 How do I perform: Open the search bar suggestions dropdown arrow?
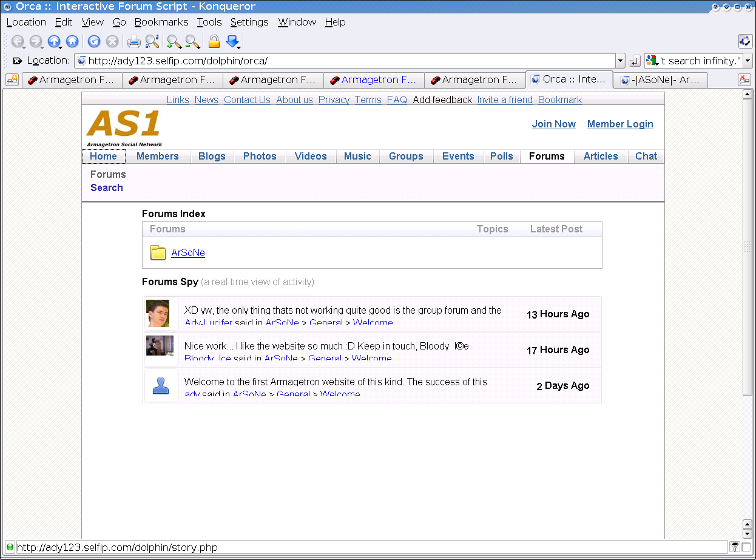748,61
